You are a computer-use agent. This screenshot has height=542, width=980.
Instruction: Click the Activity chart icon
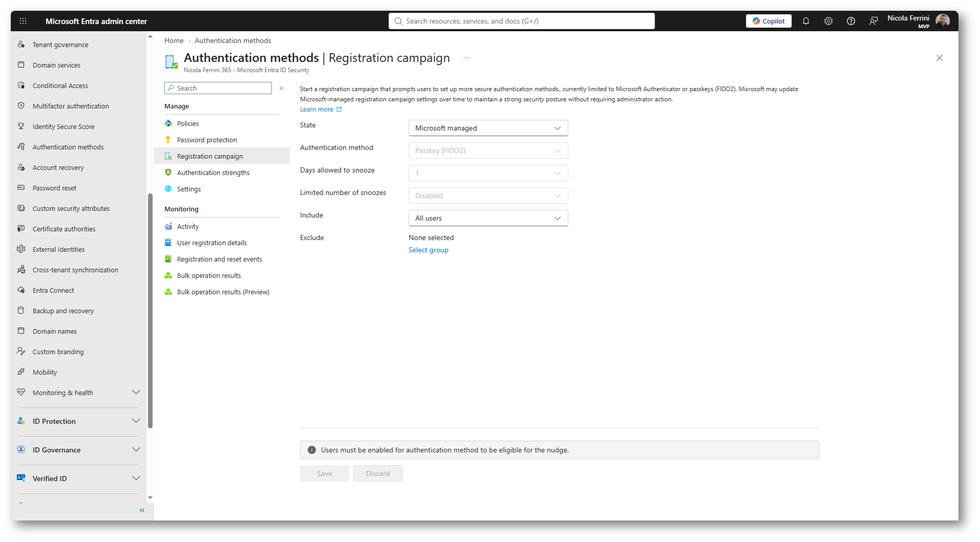(168, 226)
